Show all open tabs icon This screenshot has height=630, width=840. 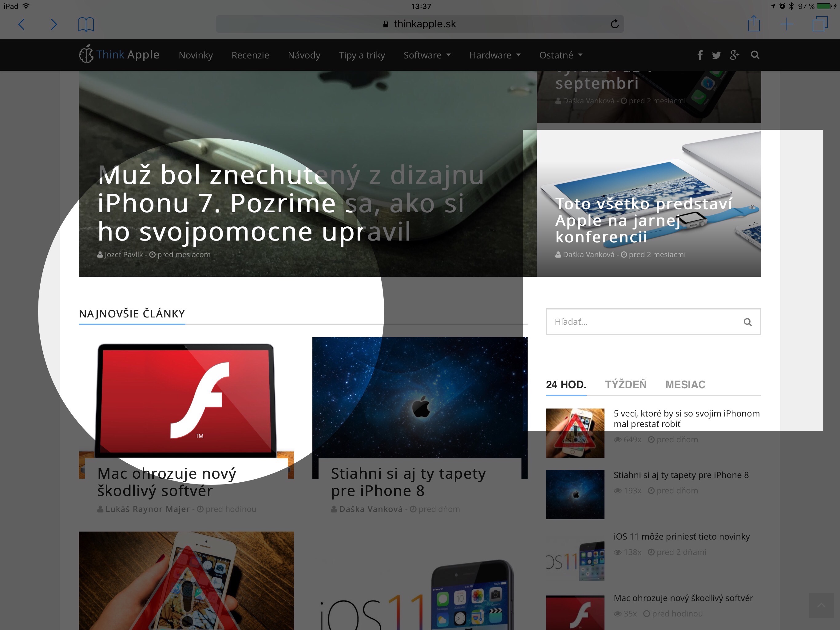pyautogui.click(x=820, y=24)
